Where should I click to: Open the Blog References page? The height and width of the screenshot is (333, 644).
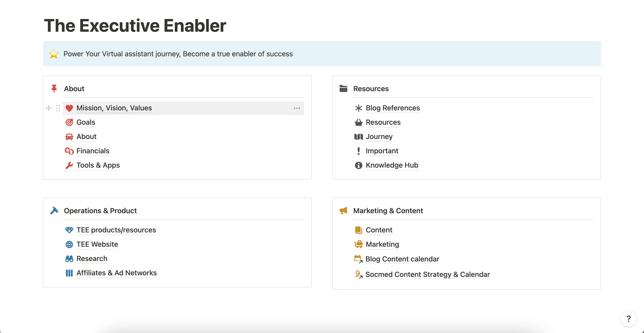[392, 108]
